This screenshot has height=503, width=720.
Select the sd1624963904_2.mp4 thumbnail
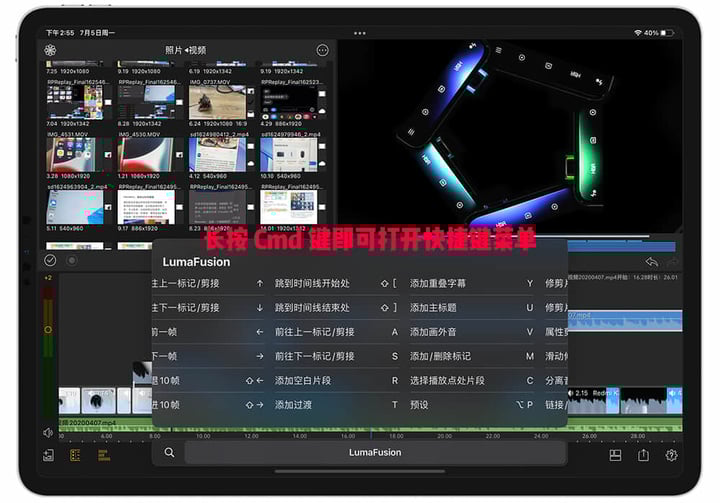point(75,207)
